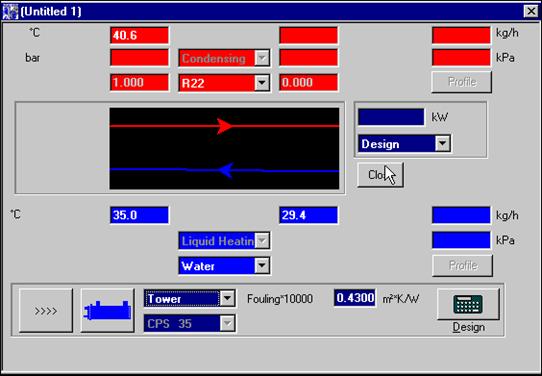The width and height of the screenshot is (542, 376).
Task: Click the blue cold stream arrow
Action: pyautogui.click(x=226, y=170)
